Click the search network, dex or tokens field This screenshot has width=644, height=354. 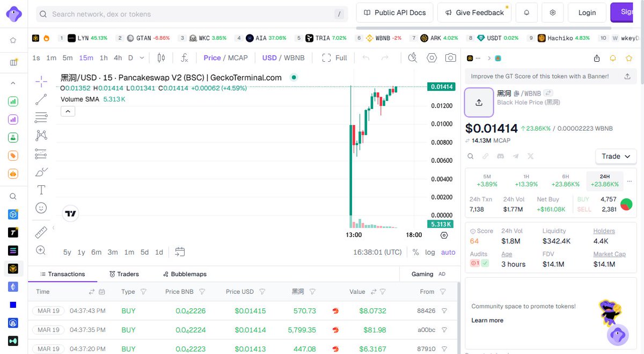pyautogui.click(x=191, y=14)
